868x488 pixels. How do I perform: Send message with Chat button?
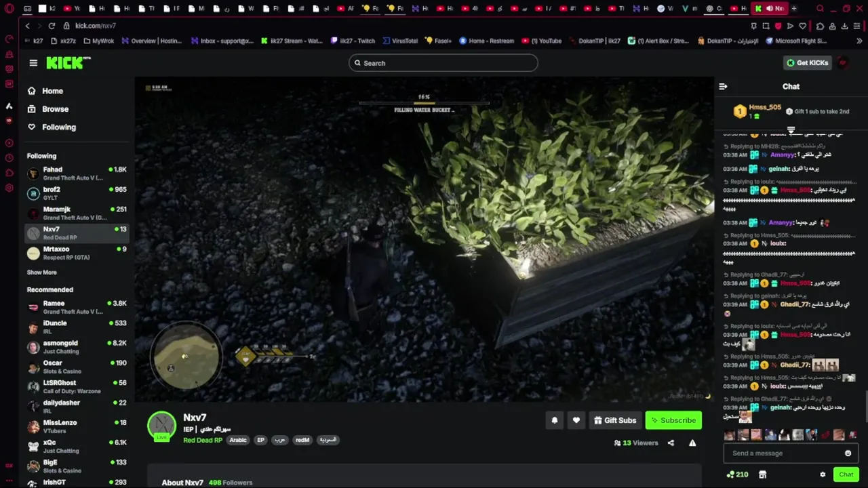tap(846, 475)
